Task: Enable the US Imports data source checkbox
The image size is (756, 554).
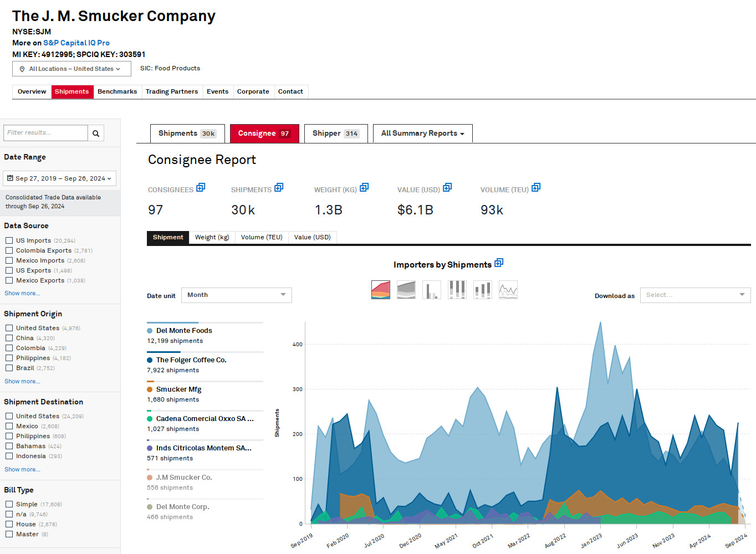Action: 9,240
